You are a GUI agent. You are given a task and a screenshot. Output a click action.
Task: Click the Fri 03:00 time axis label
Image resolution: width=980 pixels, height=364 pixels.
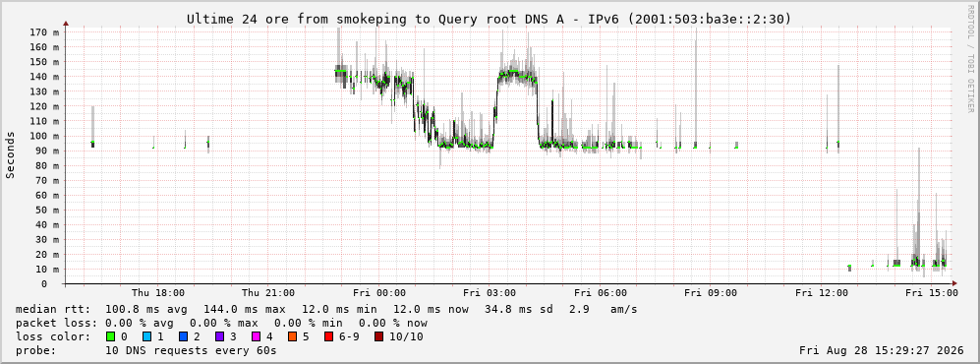(490, 293)
